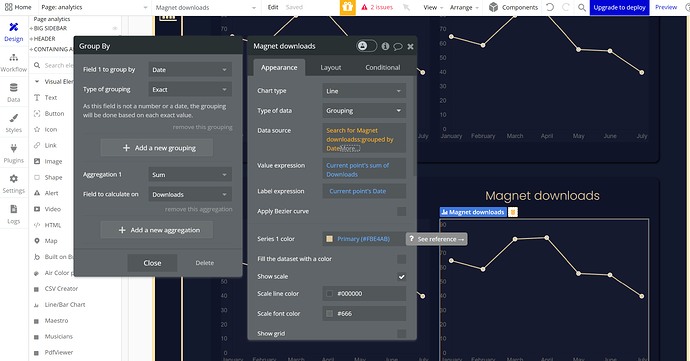This screenshot has width=690, height=361.
Task: Click Delete in Group By dialog
Action: (205, 263)
